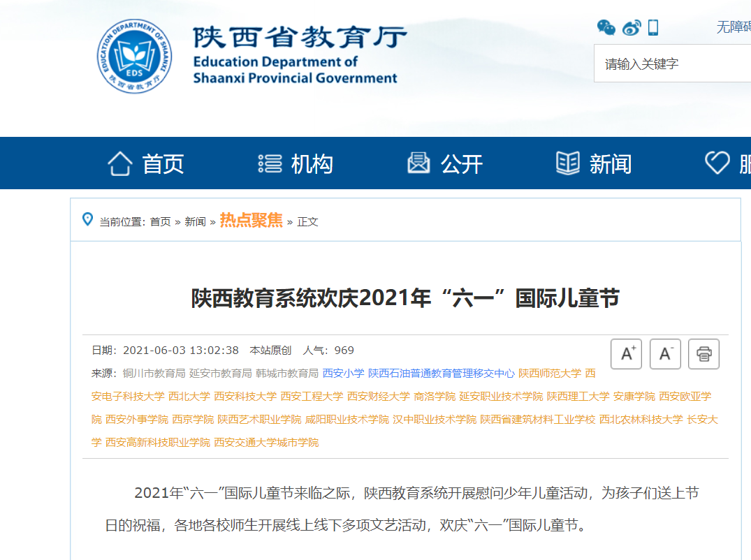Open the 西安交通大学城市学院 source link
Screen dimensions: 751x560
click(x=266, y=443)
